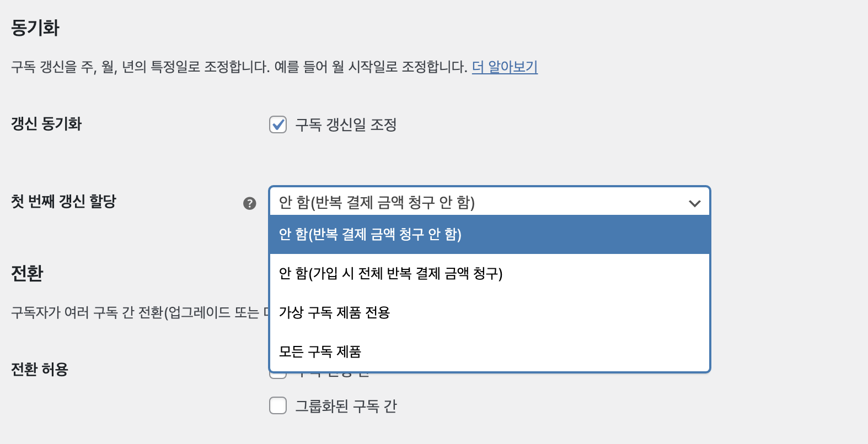Click the 동기화 section heading

click(35, 28)
